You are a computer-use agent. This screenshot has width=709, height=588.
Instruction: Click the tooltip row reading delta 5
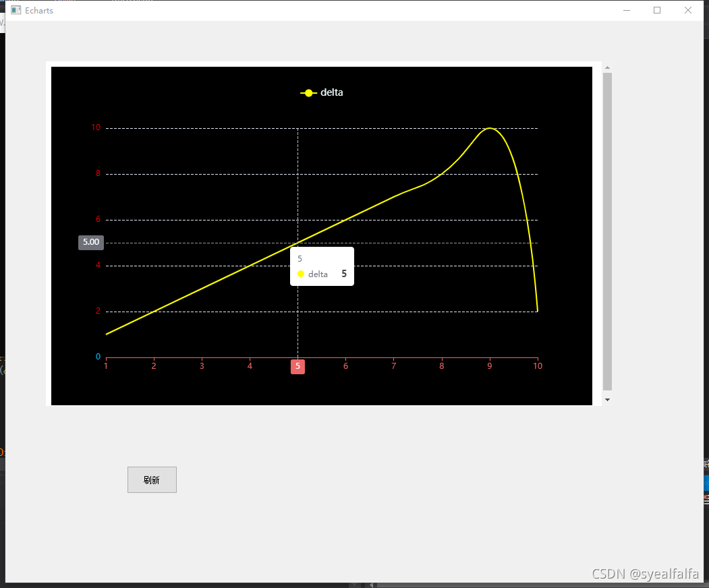point(322,274)
